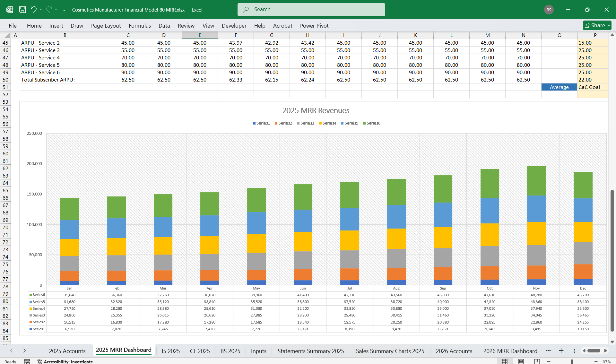Zoom out using the minus icon

(x=548, y=361)
